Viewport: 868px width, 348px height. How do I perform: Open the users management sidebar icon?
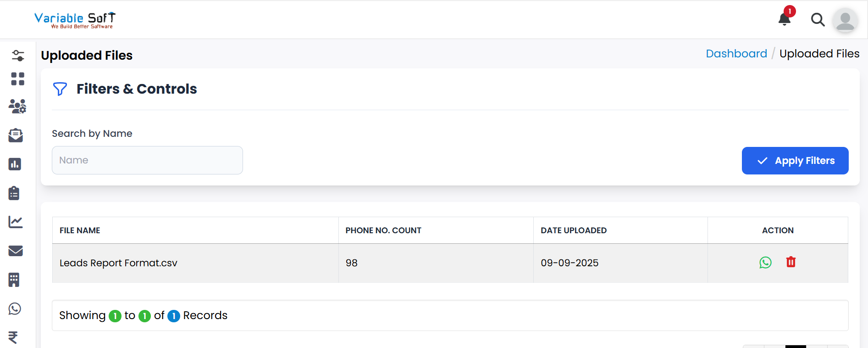pyautogui.click(x=17, y=107)
